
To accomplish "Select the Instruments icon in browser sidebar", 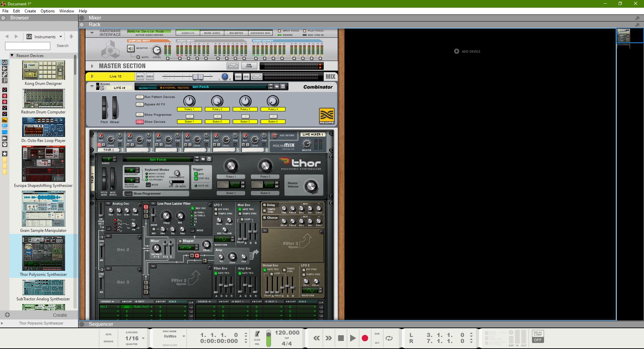I will click(x=5, y=62).
